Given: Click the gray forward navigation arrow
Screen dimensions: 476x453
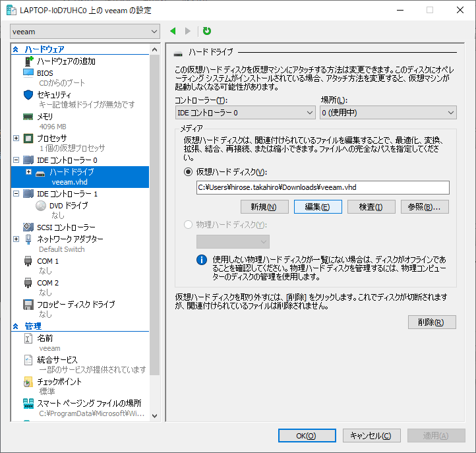Looking at the screenshot, I should pyautogui.click(x=188, y=31).
